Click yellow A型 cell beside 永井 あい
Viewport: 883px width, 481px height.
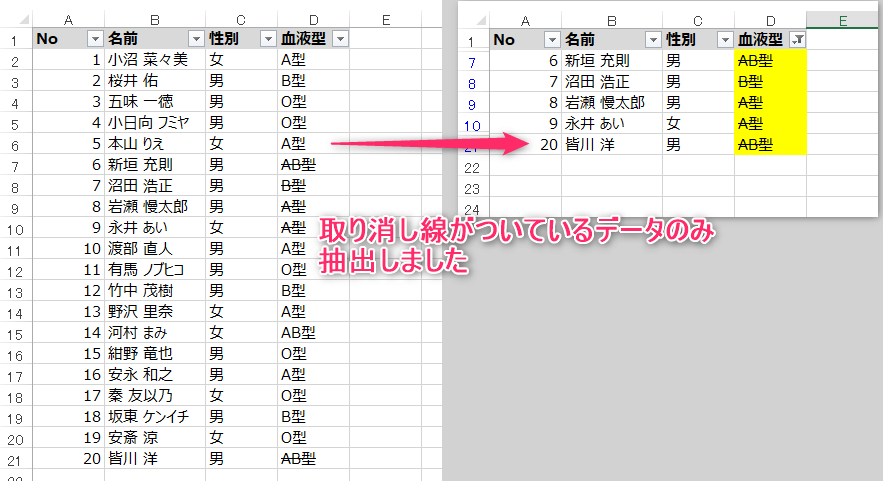[x=769, y=124]
